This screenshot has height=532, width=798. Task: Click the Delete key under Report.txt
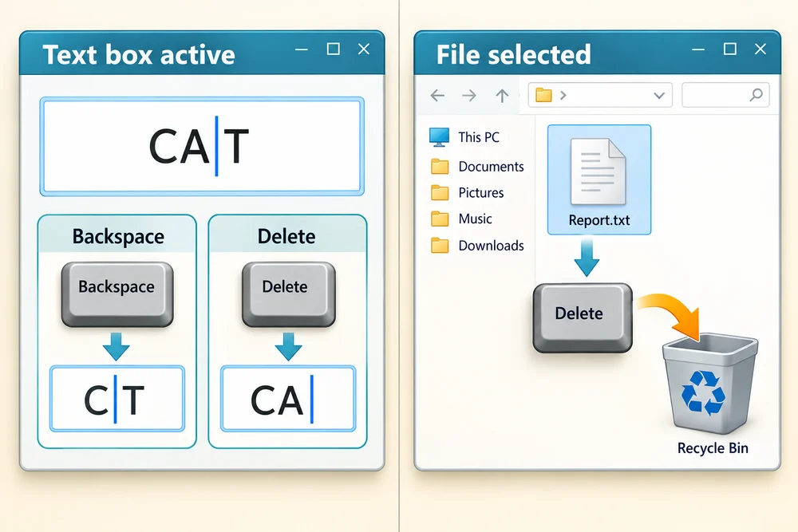coord(583,318)
